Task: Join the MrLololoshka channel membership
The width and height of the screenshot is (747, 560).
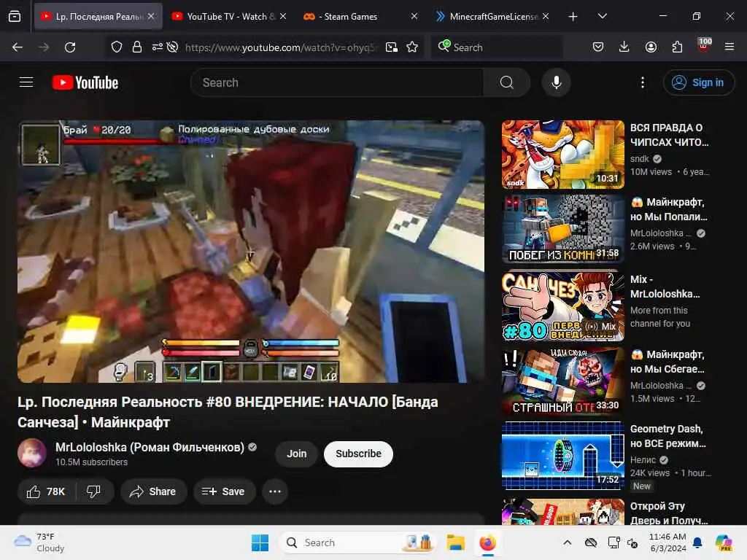Action: tap(296, 454)
